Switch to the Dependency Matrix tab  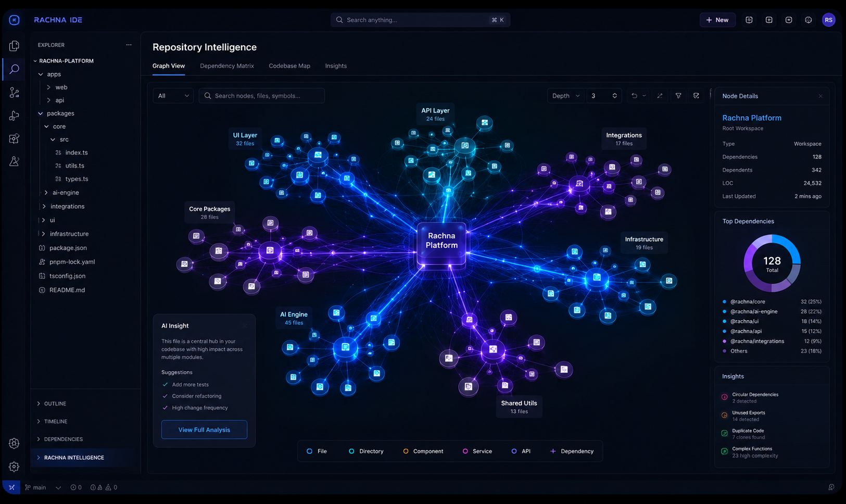tap(227, 66)
